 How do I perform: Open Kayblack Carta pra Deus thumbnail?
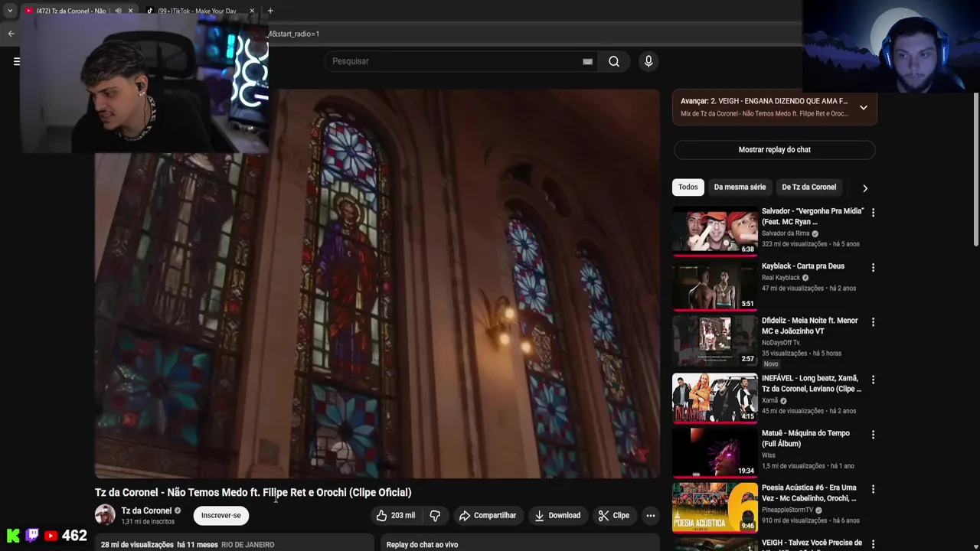pyautogui.click(x=714, y=287)
